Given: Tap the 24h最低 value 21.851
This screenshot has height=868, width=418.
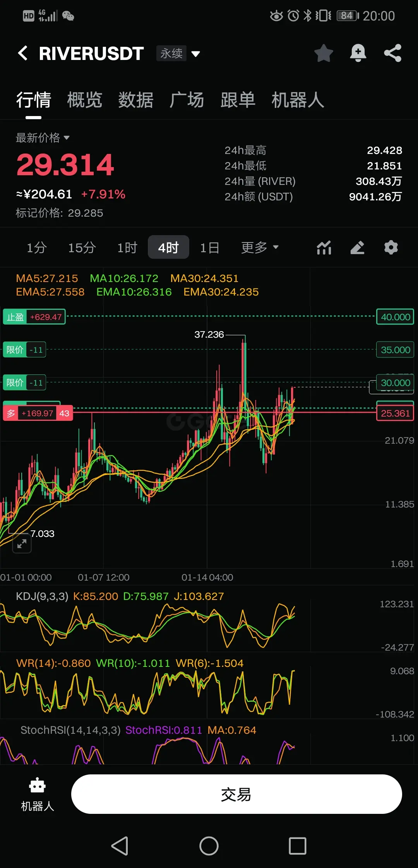Looking at the screenshot, I should tap(384, 166).
